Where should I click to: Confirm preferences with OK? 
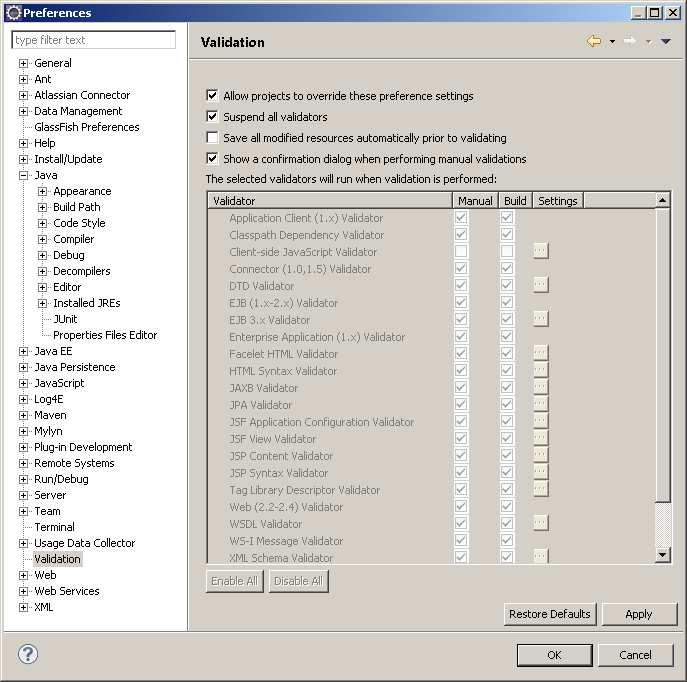pos(555,655)
